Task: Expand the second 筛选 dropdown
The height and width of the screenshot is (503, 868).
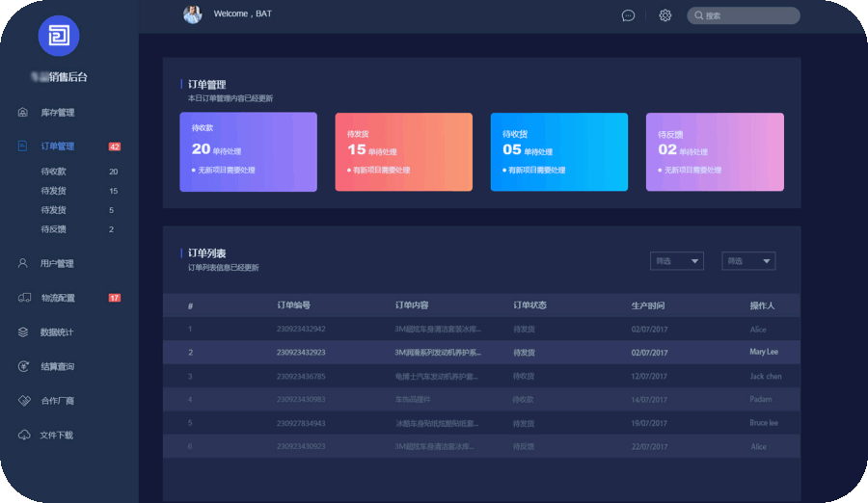Action: pyautogui.click(x=748, y=261)
